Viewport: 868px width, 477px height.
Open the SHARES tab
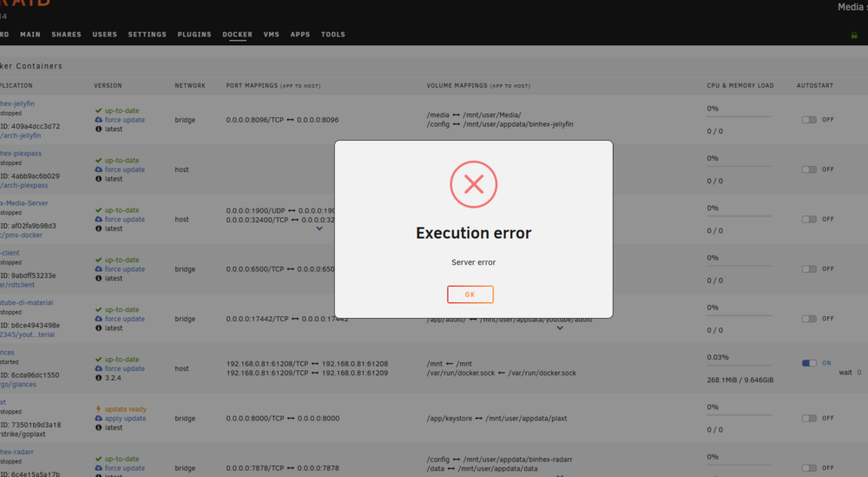(x=67, y=35)
